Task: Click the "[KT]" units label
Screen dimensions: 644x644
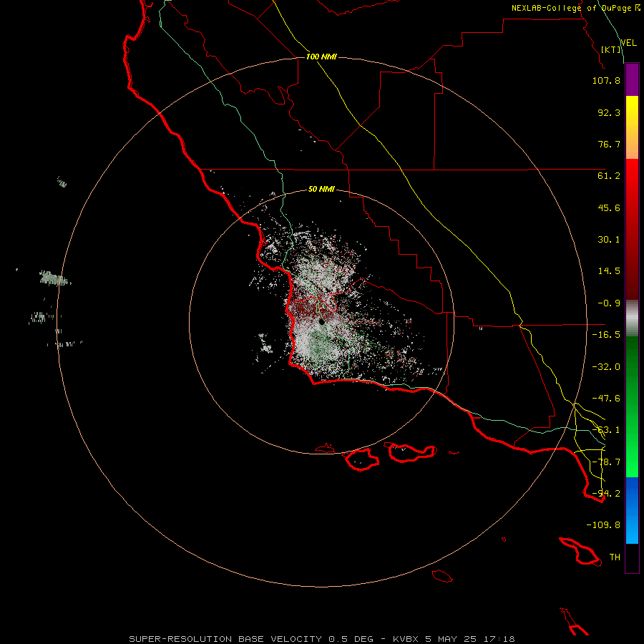Action: click(x=611, y=49)
